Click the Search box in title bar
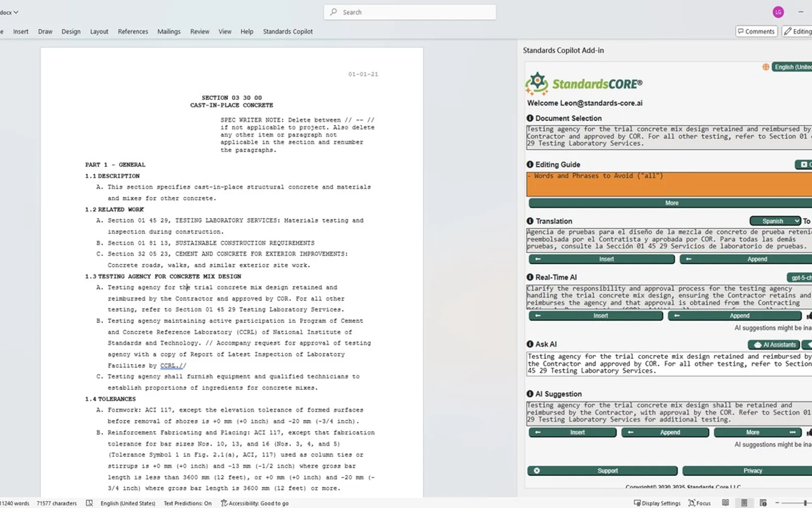Image resolution: width=812 pixels, height=508 pixels. pos(410,12)
